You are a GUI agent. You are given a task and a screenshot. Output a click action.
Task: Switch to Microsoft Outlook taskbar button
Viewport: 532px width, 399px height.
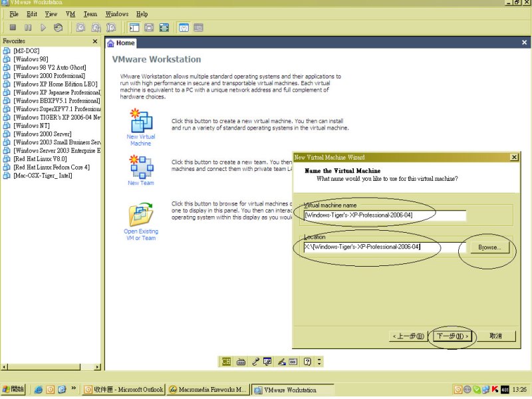[x=124, y=390]
